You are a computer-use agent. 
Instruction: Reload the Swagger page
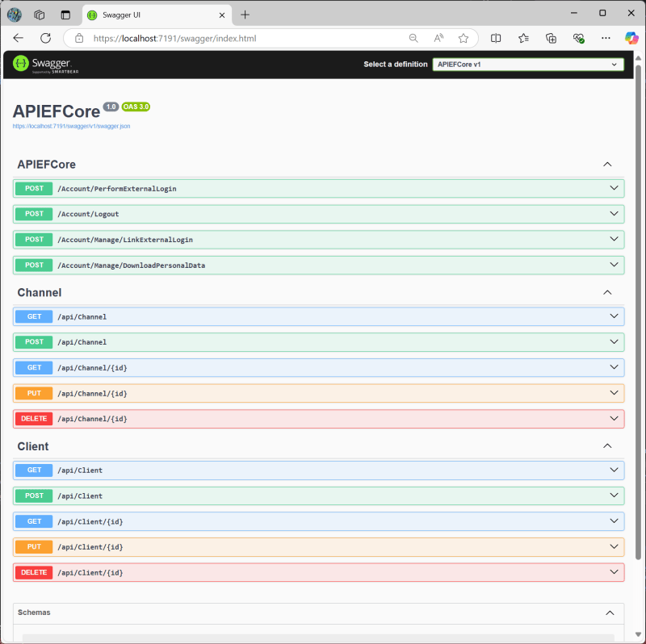(46, 38)
